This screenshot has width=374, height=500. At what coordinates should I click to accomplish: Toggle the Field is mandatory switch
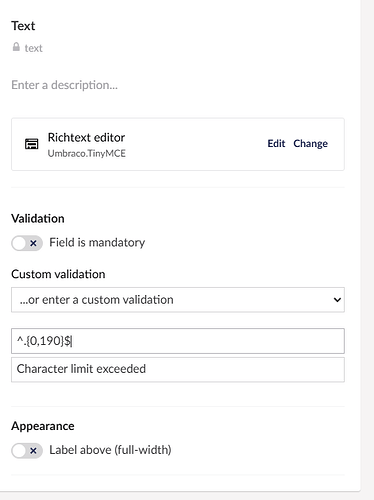tap(27, 243)
